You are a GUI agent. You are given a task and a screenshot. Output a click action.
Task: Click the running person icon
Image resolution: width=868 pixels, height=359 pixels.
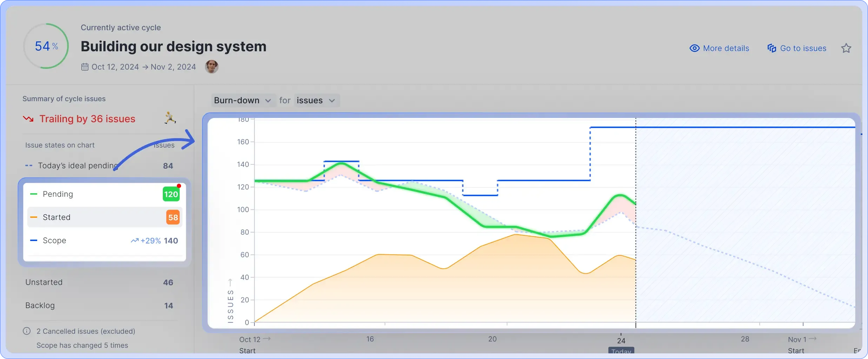[170, 118]
